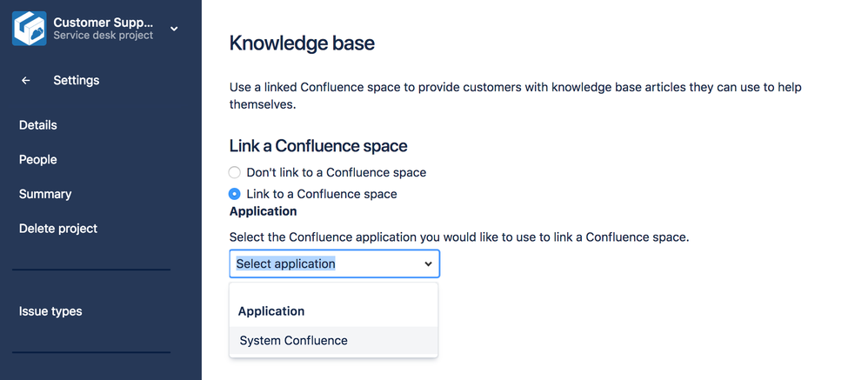Click Delete project in sidebar
The image size is (868, 380).
[58, 229]
